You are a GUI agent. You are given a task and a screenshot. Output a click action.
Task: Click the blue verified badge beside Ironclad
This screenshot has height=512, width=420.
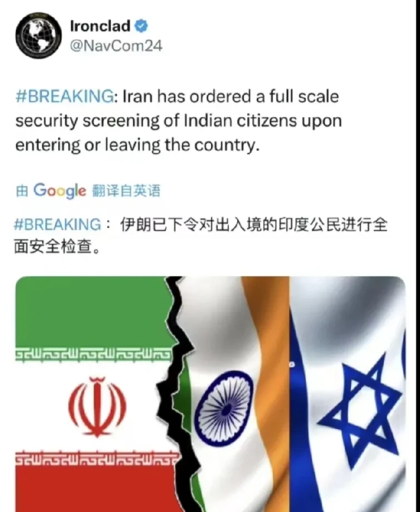point(141,26)
